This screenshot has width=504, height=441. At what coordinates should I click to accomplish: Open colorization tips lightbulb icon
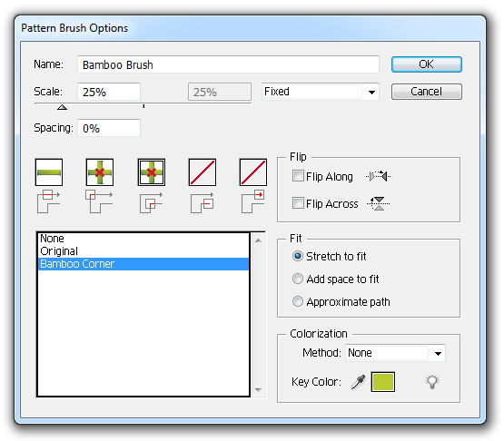[x=432, y=382]
